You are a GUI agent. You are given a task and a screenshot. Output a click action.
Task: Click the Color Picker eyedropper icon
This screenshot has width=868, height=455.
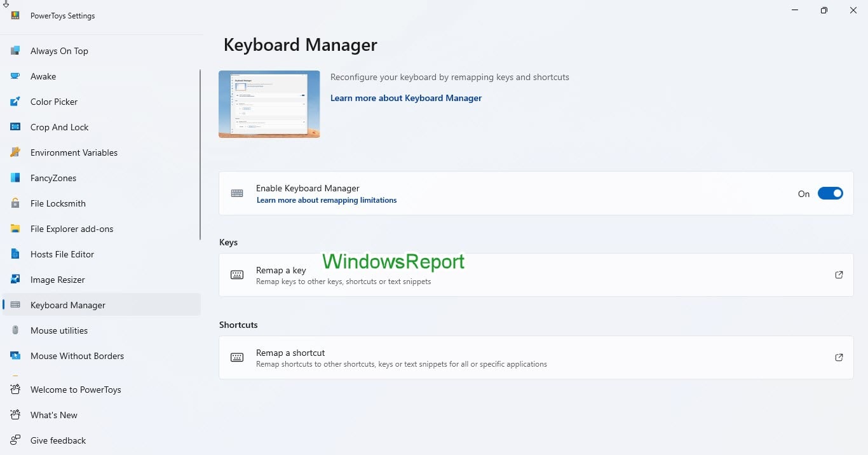click(x=15, y=102)
